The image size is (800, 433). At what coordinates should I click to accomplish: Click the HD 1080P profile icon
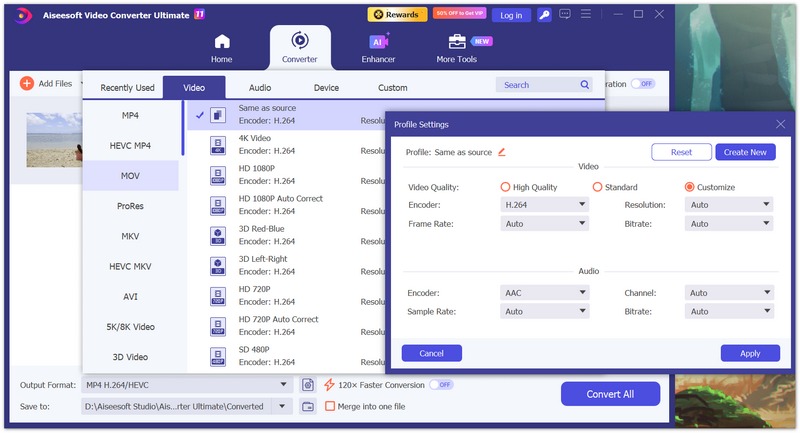tap(218, 175)
